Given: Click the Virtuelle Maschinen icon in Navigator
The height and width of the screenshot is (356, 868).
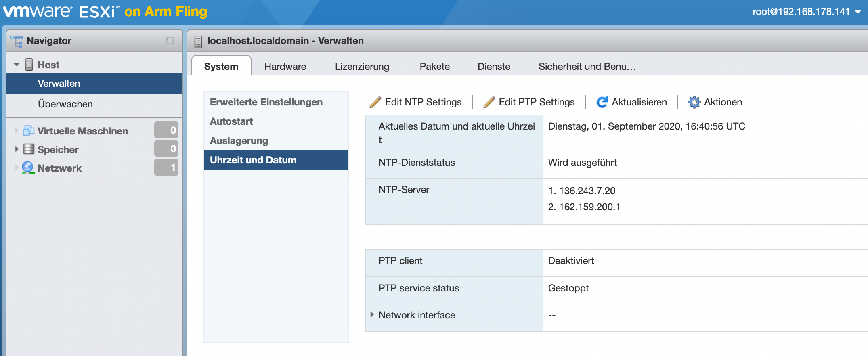Looking at the screenshot, I should click(x=29, y=131).
